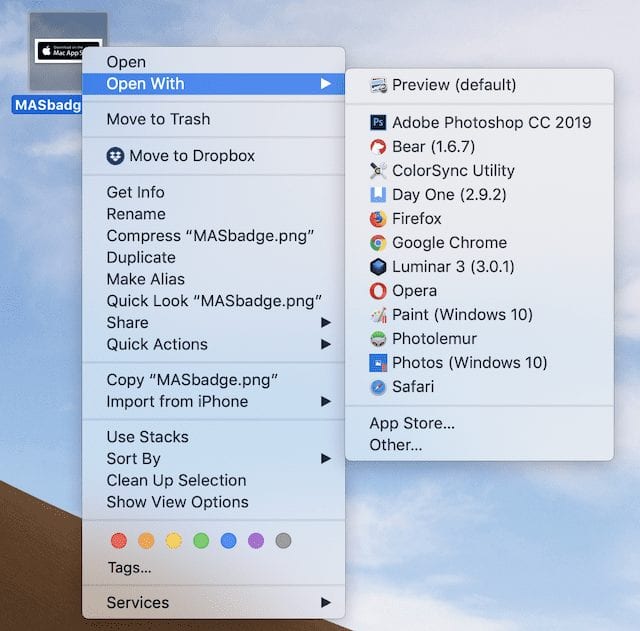Click Other… to browse applications
The height and width of the screenshot is (631, 640).
tap(396, 445)
